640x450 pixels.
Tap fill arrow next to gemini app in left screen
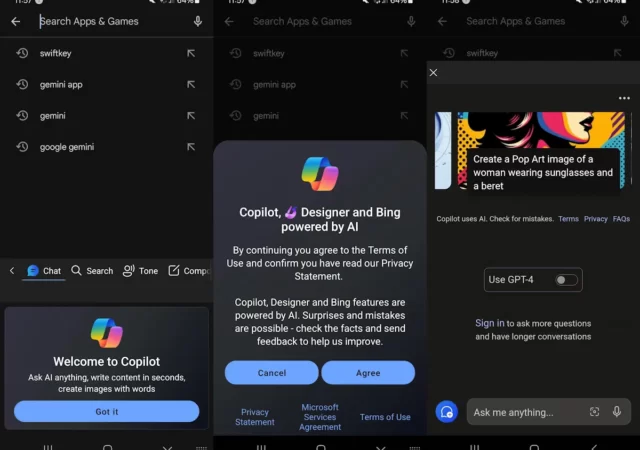[191, 85]
